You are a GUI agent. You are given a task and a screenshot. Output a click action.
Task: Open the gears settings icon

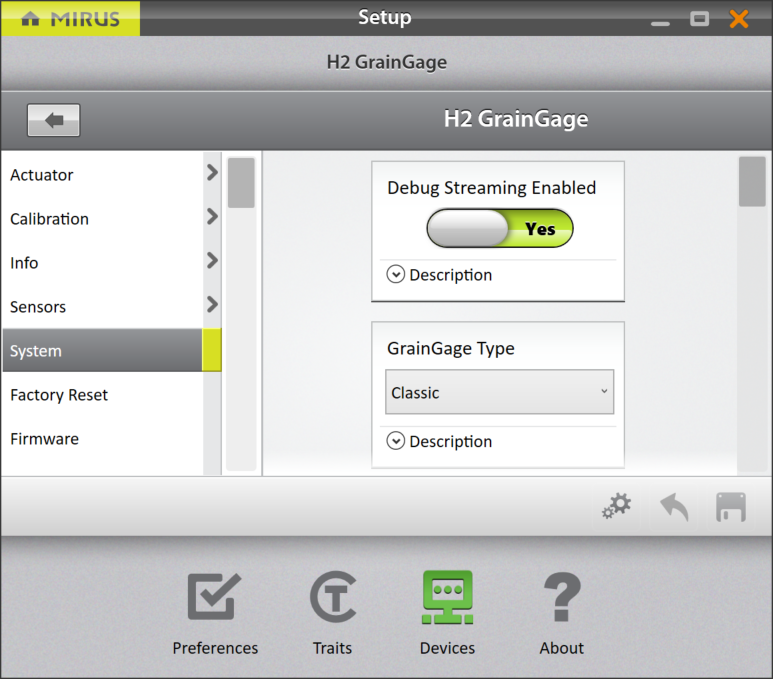(x=616, y=507)
